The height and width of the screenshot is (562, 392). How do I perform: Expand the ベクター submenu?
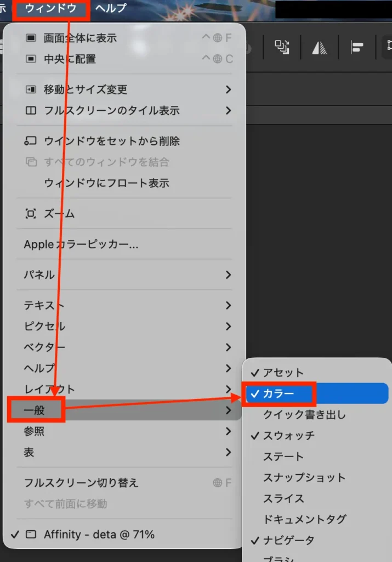coord(124,347)
